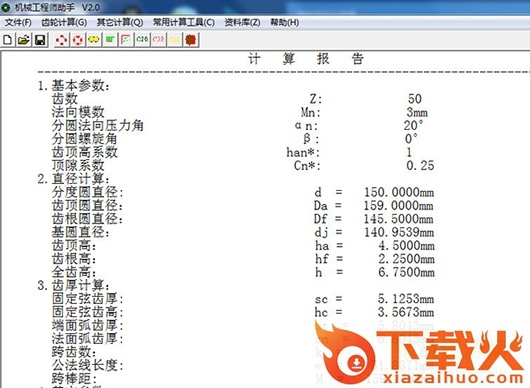This screenshot has width=530, height=388.
Task: Click the helix angle value 0°
Action: tap(411, 139)
